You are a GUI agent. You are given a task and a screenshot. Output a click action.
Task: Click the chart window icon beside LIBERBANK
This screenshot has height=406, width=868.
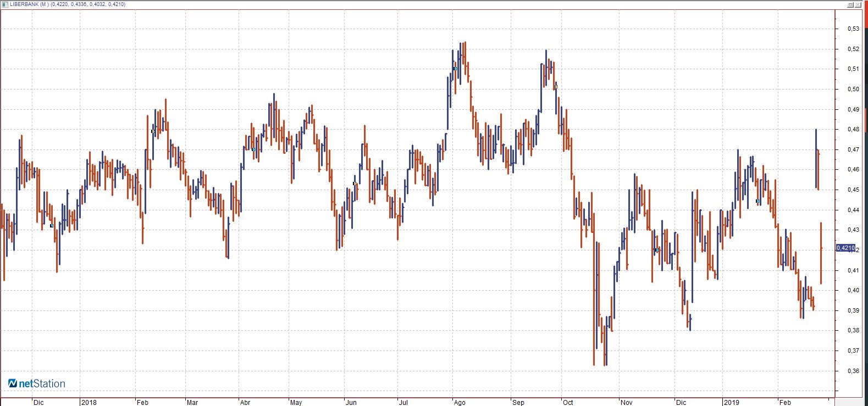[5, 4]
